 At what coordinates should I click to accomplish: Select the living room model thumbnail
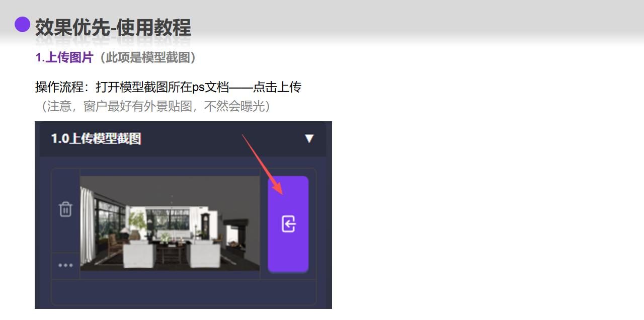[x=170, y=223]
